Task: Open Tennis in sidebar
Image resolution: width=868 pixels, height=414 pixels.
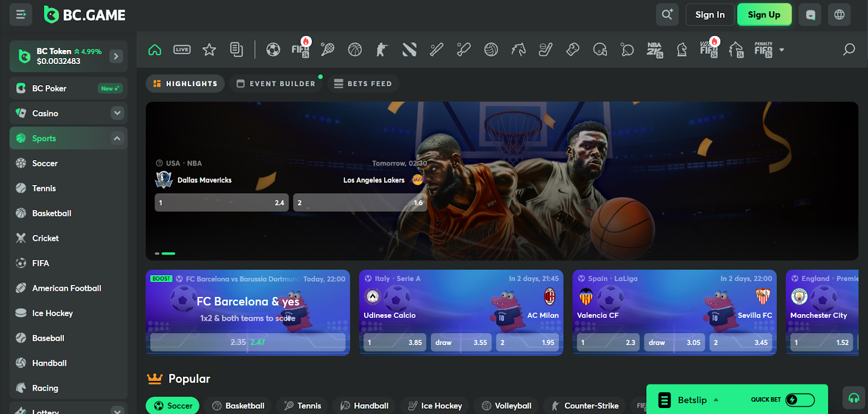Action: (68, 188)
